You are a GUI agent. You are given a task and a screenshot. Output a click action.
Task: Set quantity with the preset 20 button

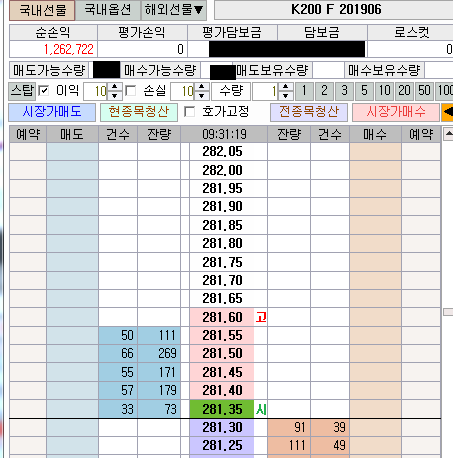(x=404, y=91)
